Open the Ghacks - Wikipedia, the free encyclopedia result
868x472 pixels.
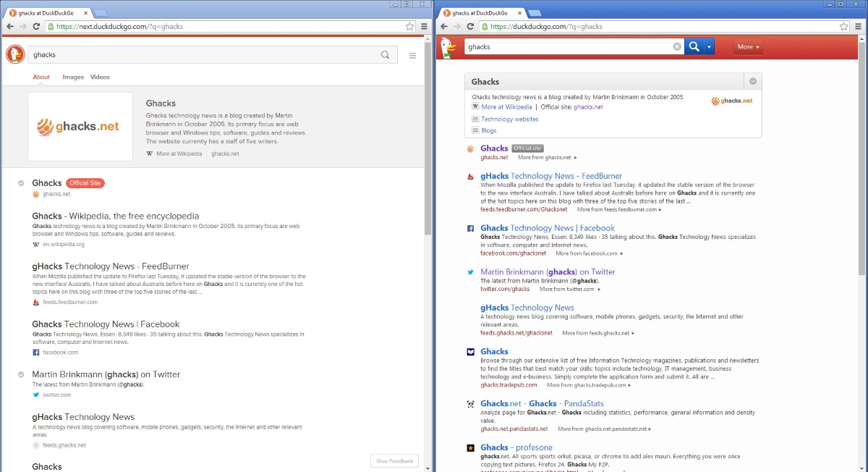click(x=116, y=216)
